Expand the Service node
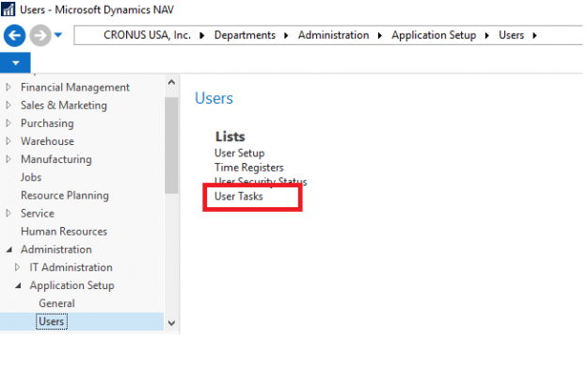588x372 pixels. (8, 213)
